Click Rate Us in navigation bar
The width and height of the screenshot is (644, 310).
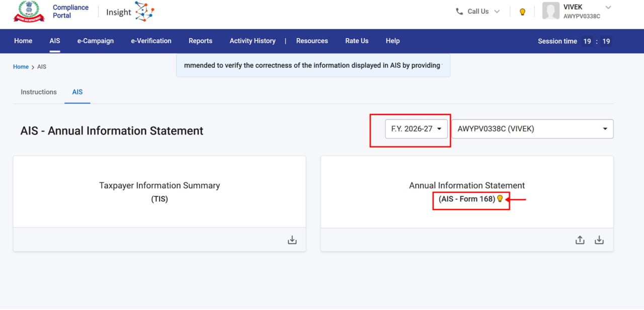(357, 41)
